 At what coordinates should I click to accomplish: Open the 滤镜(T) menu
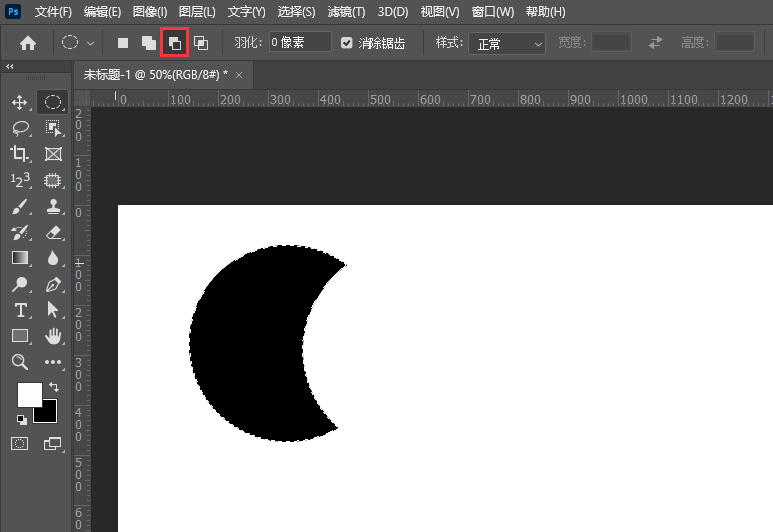(x=347, y=12)
